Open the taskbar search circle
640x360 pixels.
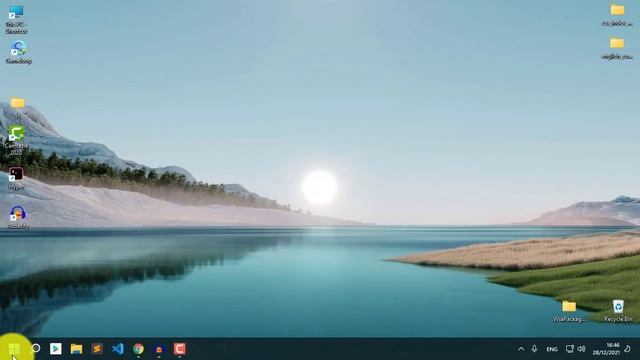pyautogui.click(x=36, y=348)
